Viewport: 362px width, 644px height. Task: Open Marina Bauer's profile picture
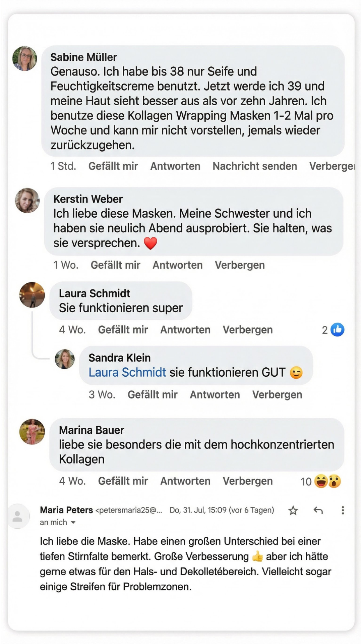tap(32, 432)
